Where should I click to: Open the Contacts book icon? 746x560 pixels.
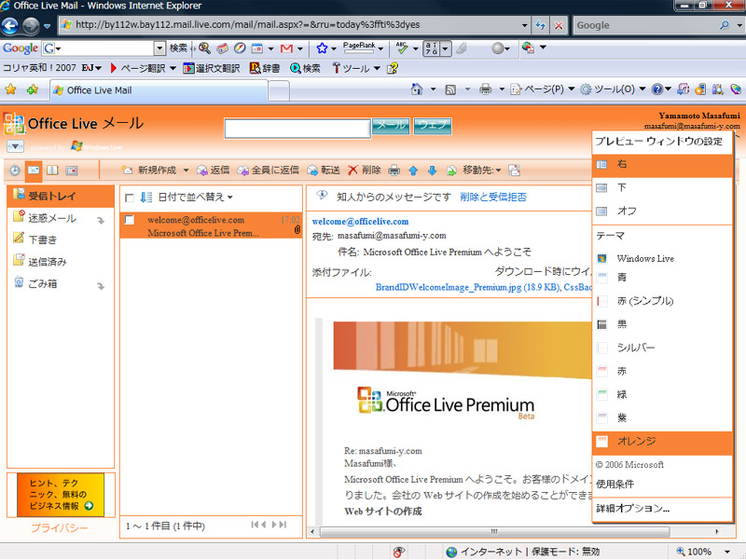(53, 171)
